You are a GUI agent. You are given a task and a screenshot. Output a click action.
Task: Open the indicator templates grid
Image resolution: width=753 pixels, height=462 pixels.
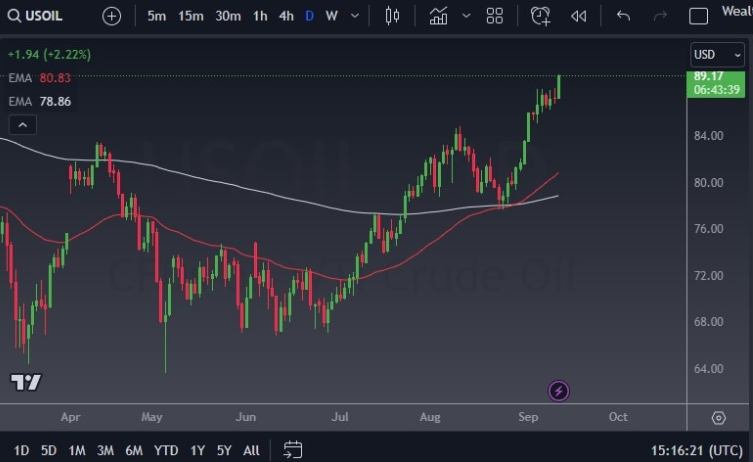coord(495,16)
